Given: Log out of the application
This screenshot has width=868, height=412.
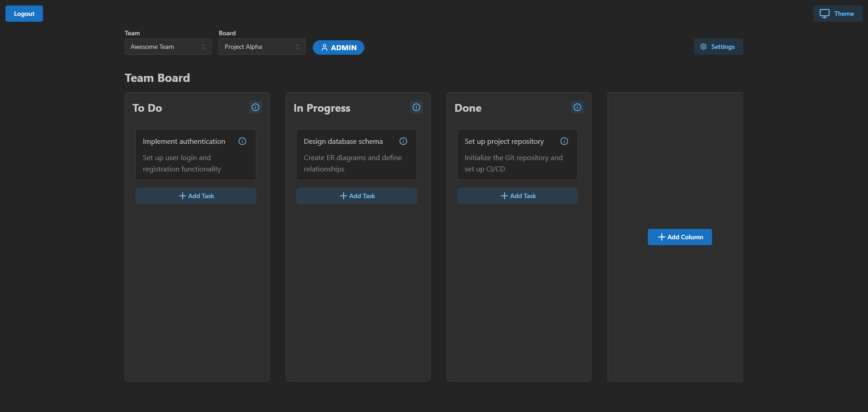Looking at the screenshot, I should [24, 13].
